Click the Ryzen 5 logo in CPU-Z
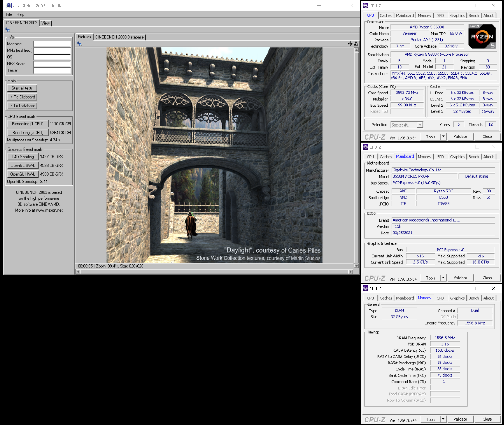 (482, 36)
